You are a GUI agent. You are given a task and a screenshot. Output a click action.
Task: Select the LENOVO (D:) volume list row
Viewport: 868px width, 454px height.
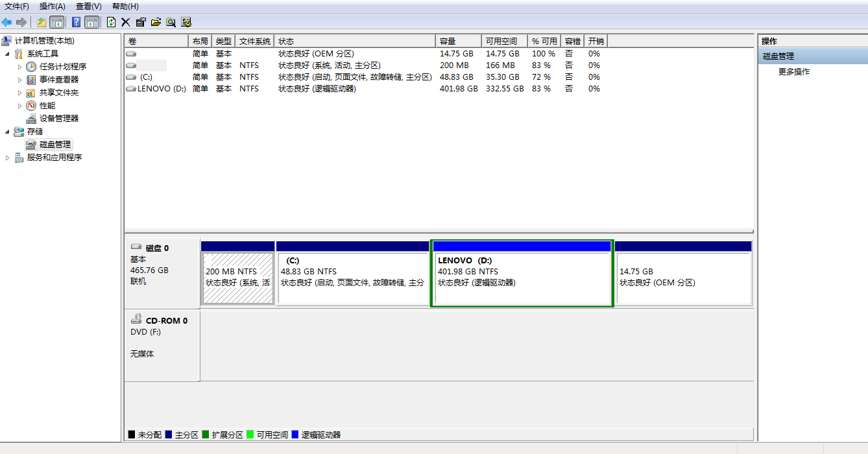tap(367, 89)
